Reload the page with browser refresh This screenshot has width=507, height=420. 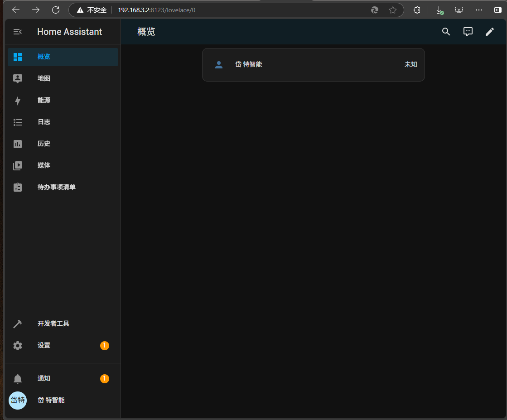point(56,10)
